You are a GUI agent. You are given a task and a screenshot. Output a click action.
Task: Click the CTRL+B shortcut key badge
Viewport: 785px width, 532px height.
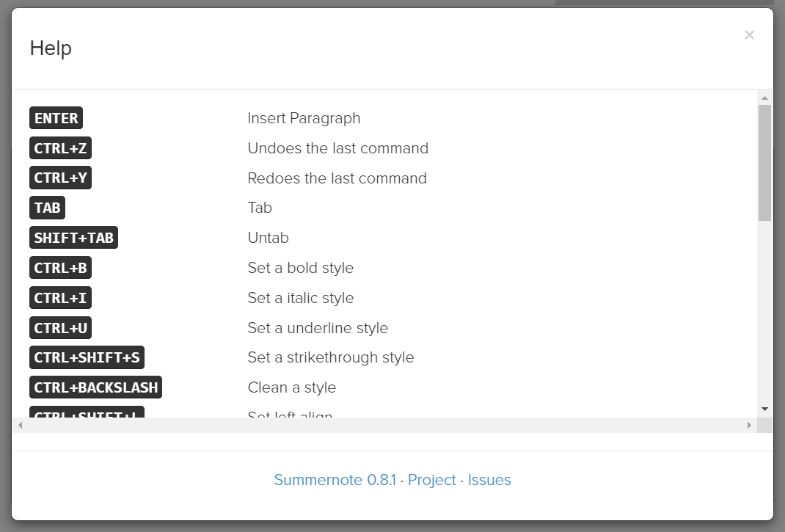pos(60,268)
